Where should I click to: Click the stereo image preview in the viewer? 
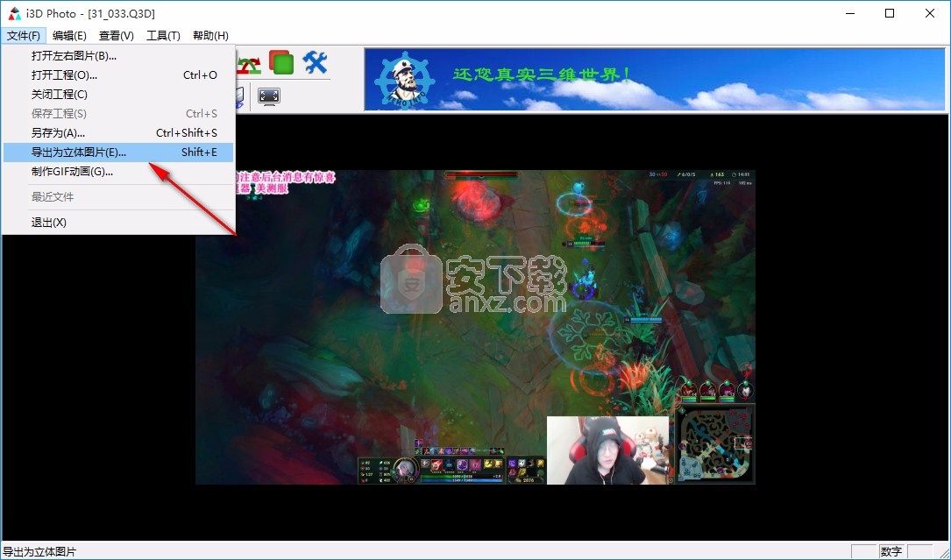(x=475, y=327)
